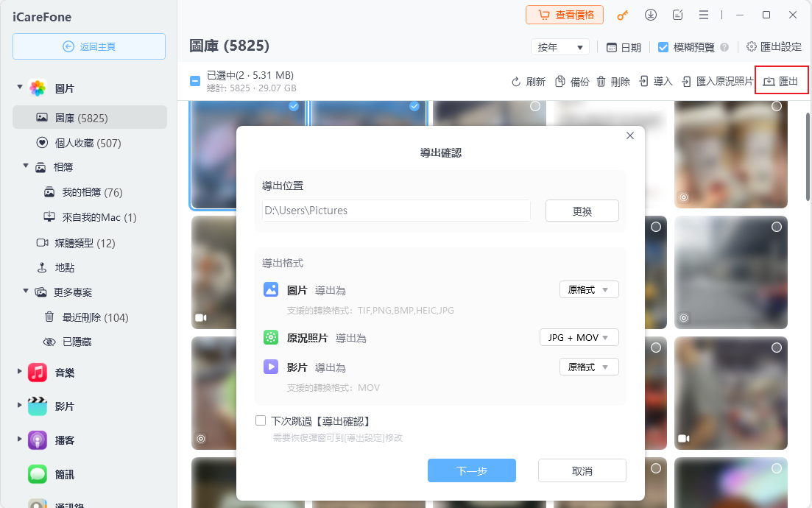Click the 音樂 music app icon
Viewport: 812px width, 508px height.
click(38, 373)
